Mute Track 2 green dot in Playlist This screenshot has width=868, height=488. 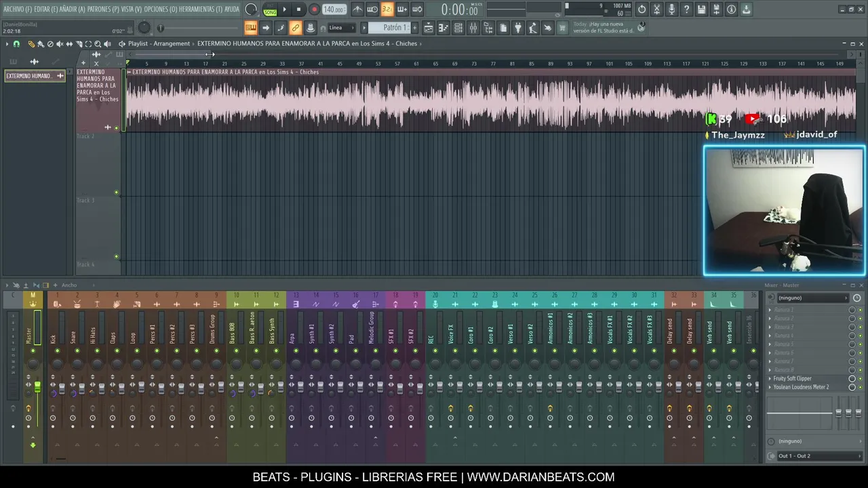117,192
